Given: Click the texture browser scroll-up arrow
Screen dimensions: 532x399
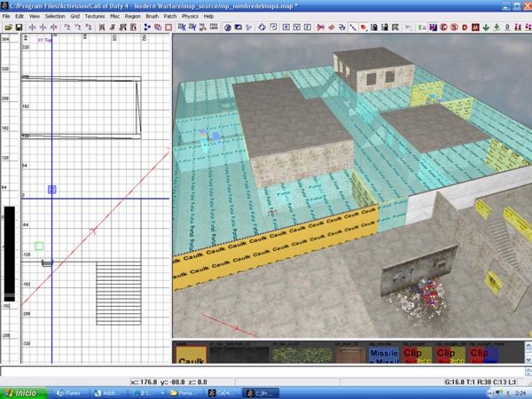Looking at the screenshot, I should pyautogui.click(x=528, y=346).
